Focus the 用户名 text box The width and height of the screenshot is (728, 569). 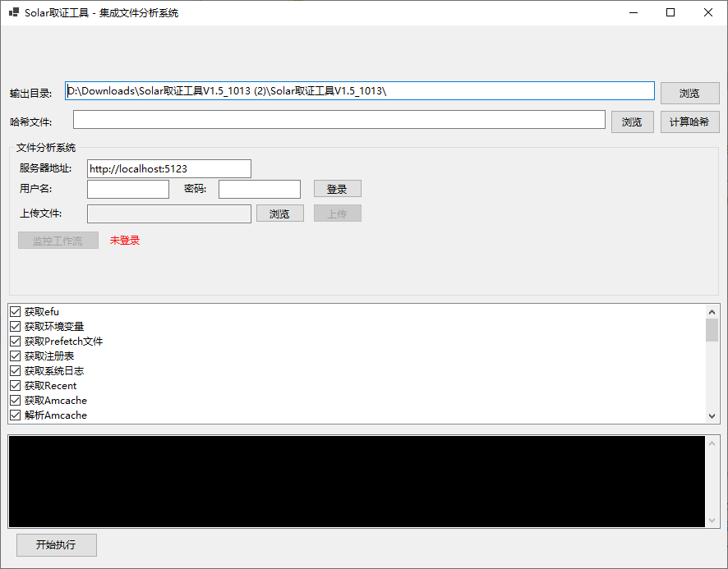[127, 190]
